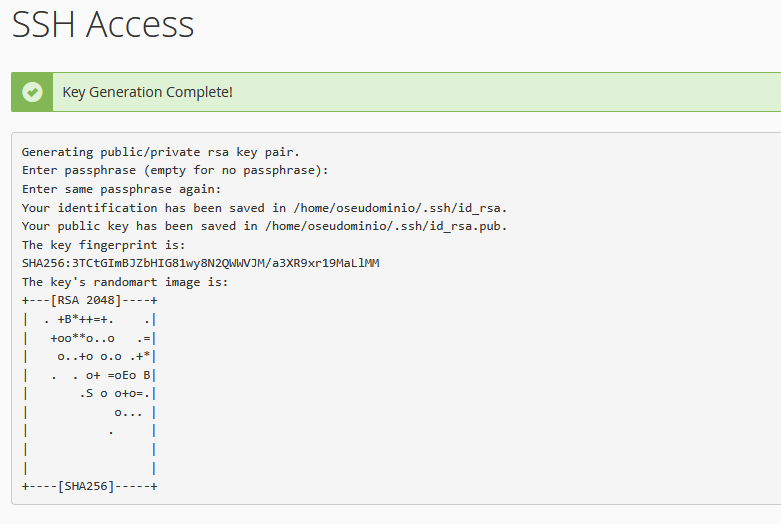
Task: Click the /home/oseudominio/.ssh/id_rsa.pub public key path
Action: (x=400, y=226)
